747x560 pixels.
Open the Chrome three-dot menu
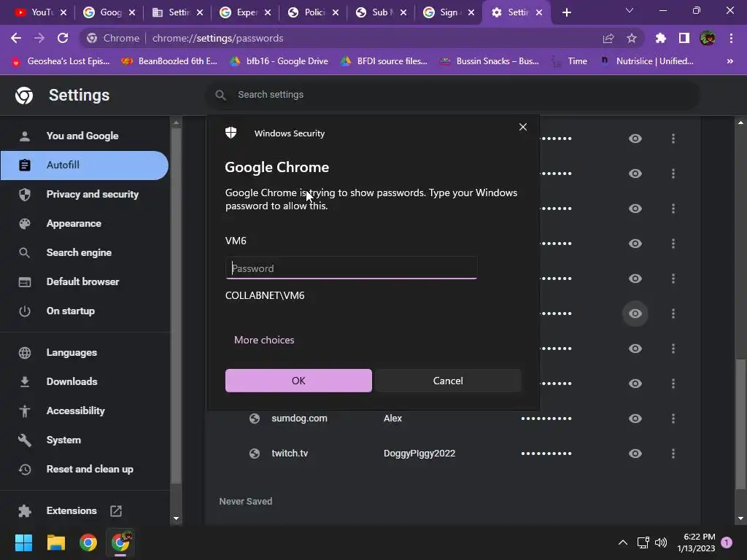coord(731,38)
